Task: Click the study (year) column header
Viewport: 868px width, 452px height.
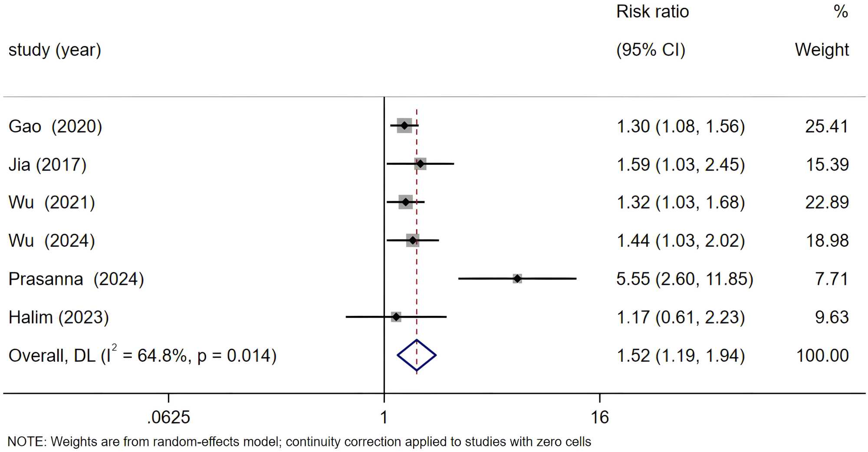Action: [x=55, y=50]
